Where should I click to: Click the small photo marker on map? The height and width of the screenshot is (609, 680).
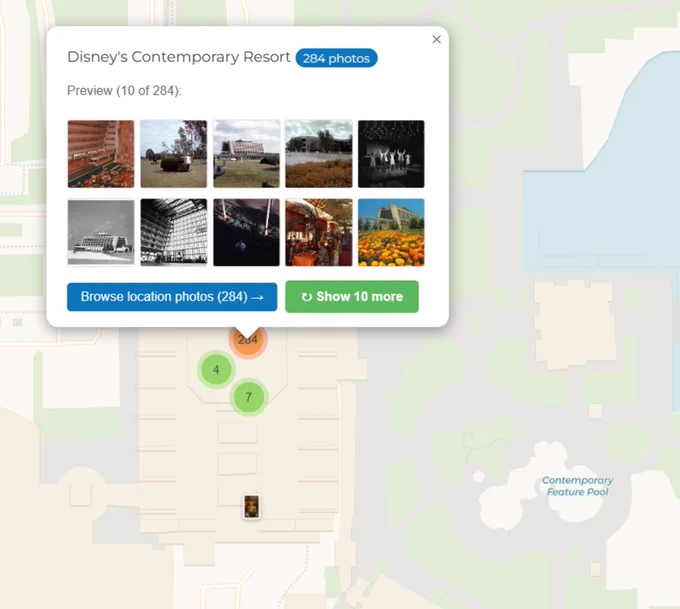[252, 507]
